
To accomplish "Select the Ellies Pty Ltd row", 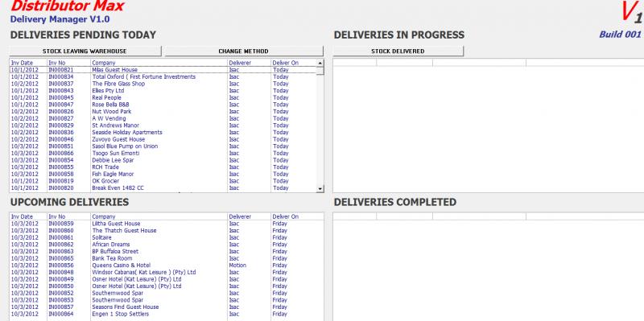I will [163, 91].
